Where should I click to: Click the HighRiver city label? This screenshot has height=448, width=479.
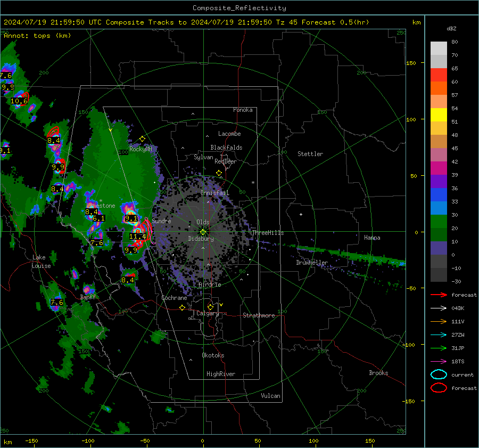[x=221, y=374]
